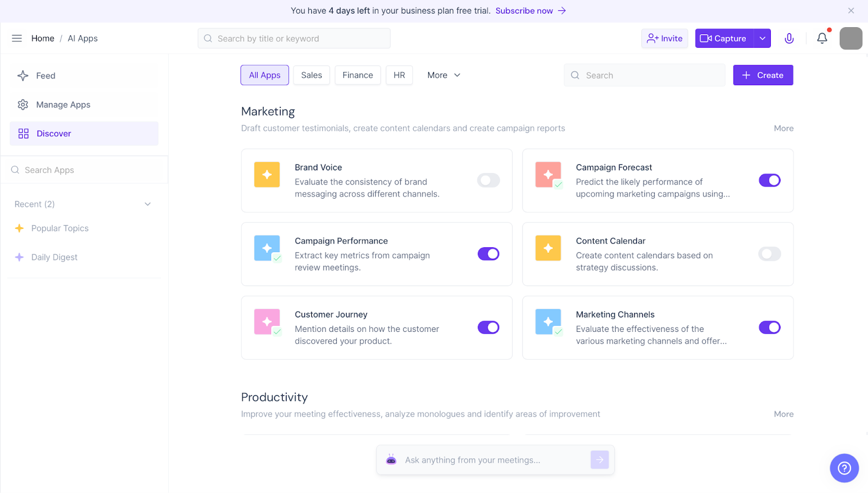This screenshot has width=868, height=493.
Task: Click the Brand Voice app icon
Action: (x=267, y=175)
